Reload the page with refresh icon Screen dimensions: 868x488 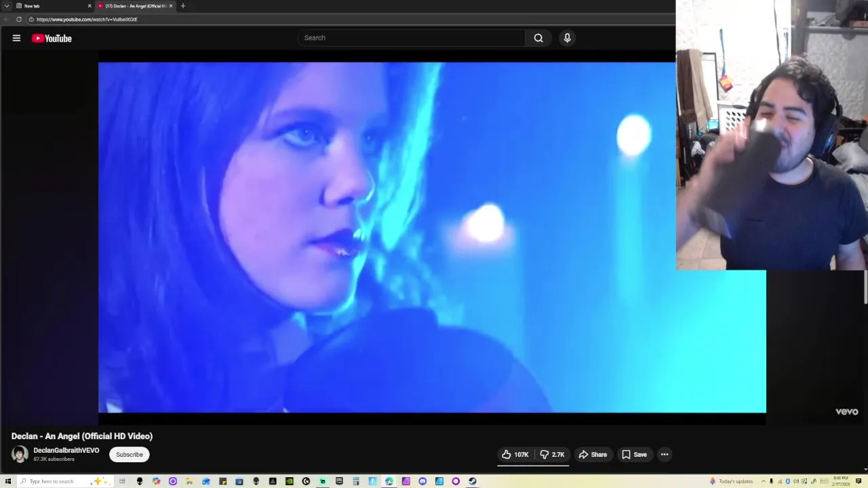point(19,19)
